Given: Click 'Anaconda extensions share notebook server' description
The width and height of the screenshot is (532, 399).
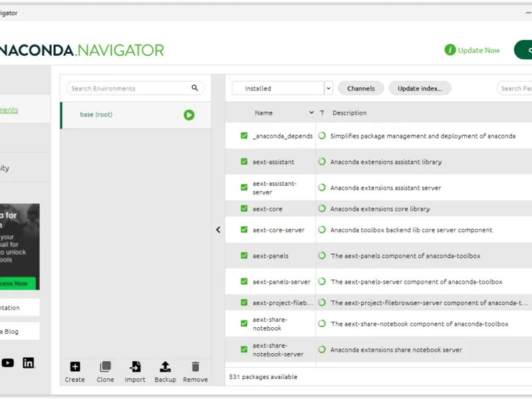Looking at the screenshot, I should [396, 350].
